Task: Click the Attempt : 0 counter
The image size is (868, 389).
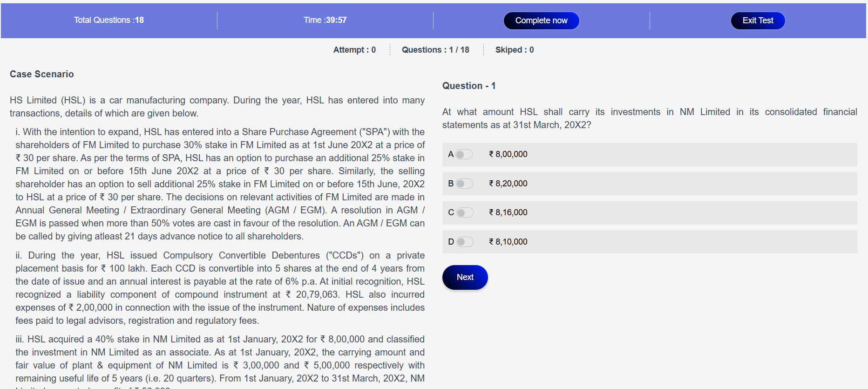Action: (354, 50)
